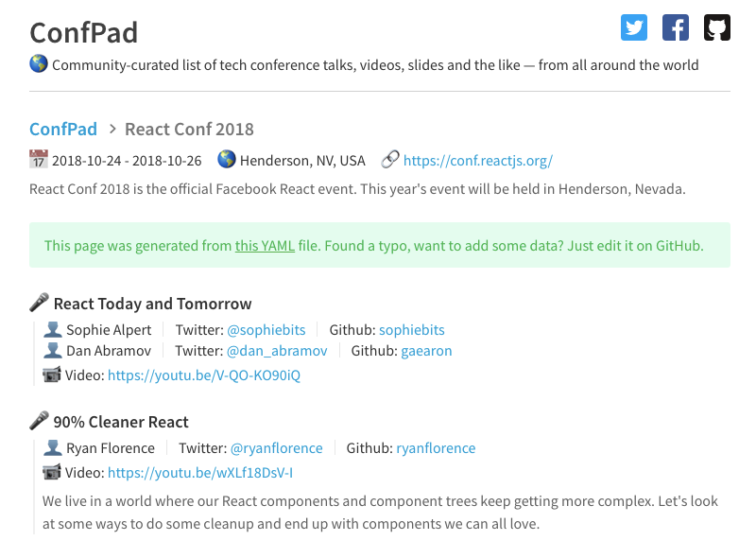Open the GitHub icon at top right
The image size is (756, 558).
point(716,27)
